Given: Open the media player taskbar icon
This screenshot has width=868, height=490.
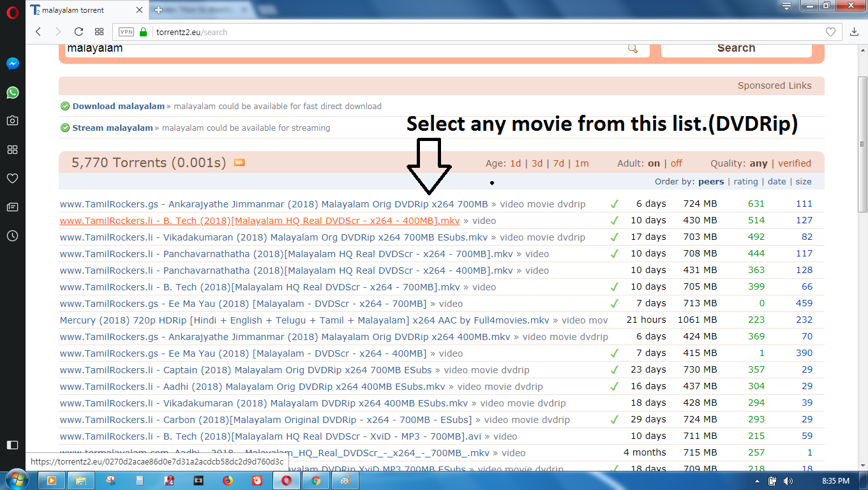Looking at the screenshot, I should point(52,480).
